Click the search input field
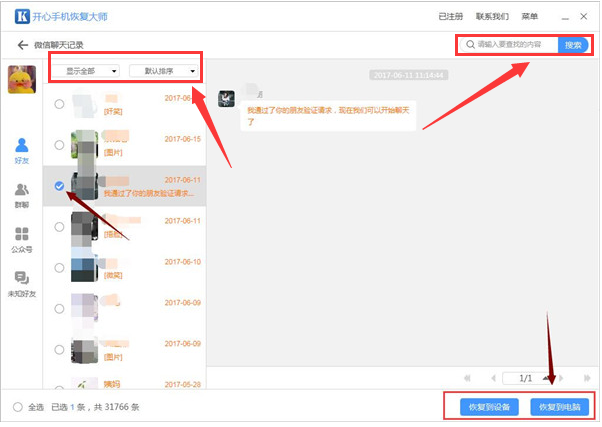 pyautogui.click(x=512, y=45)
